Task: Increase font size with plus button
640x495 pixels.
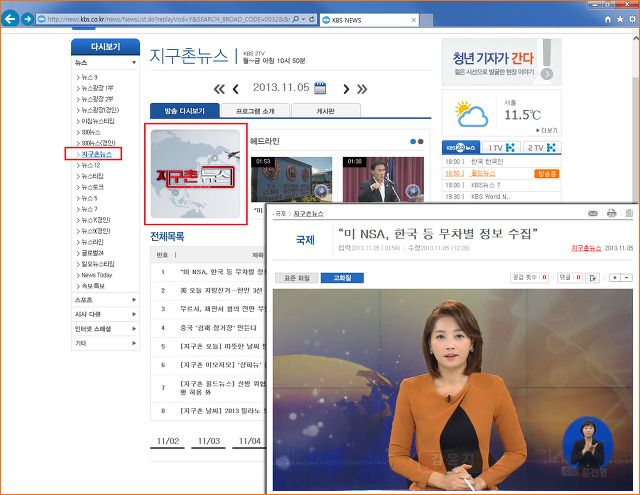Action: (x=615, y=278)
